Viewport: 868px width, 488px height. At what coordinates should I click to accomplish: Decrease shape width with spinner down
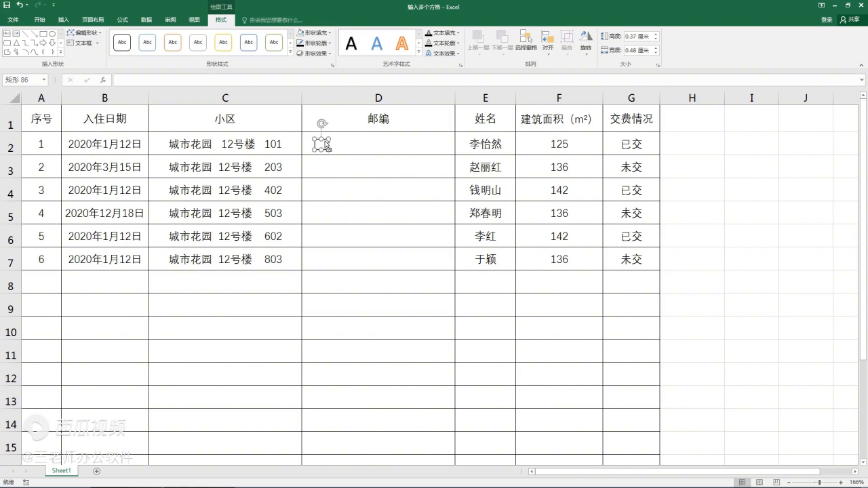[x=656, y=53]
